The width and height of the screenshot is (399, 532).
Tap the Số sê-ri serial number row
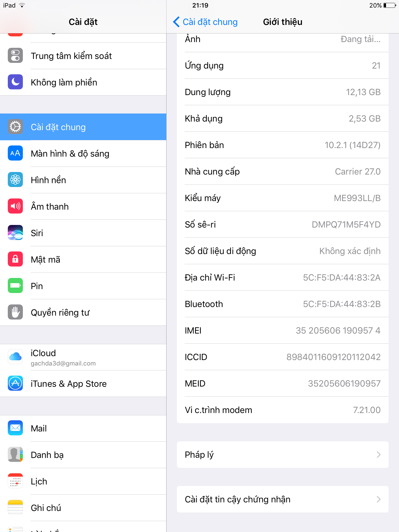coord(283,224)
